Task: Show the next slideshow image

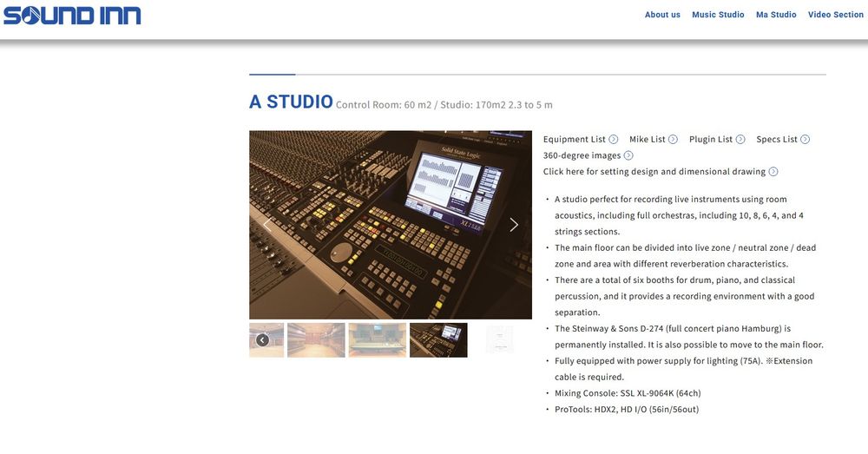Action: click(x=514, y=225)
